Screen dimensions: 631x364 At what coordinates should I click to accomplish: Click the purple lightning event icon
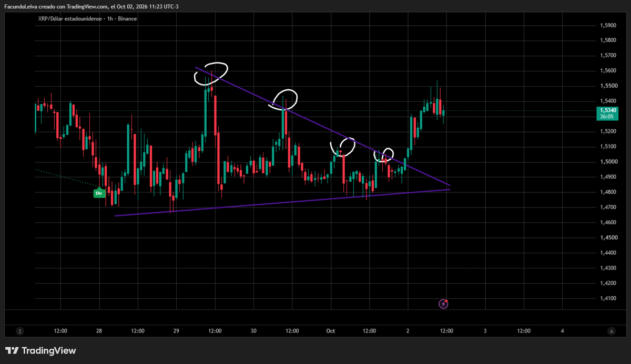tap(444, 304)
